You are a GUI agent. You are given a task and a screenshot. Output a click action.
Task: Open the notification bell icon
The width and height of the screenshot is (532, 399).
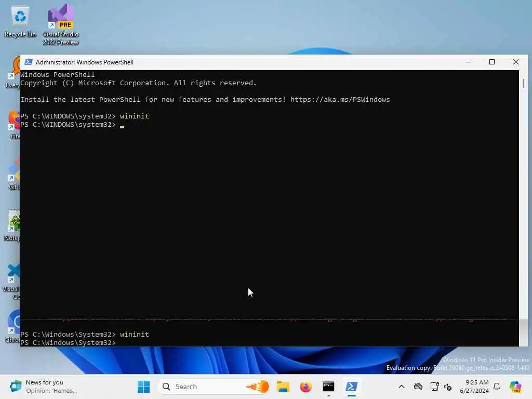point(497,387)
